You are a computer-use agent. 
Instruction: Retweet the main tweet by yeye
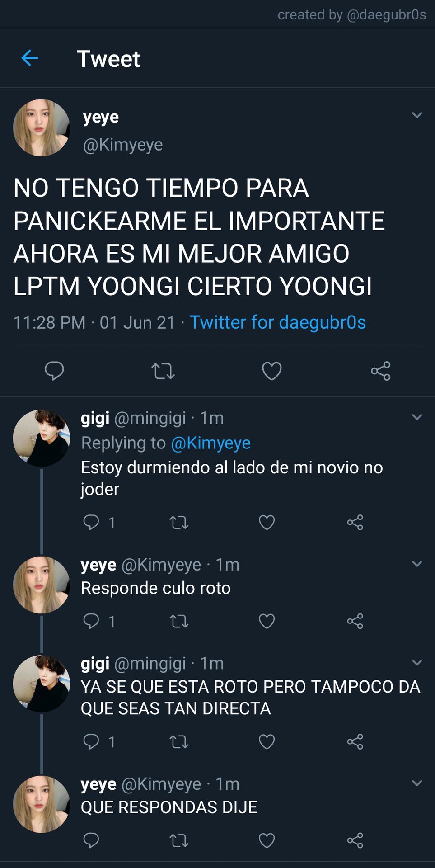pos(163,371)
